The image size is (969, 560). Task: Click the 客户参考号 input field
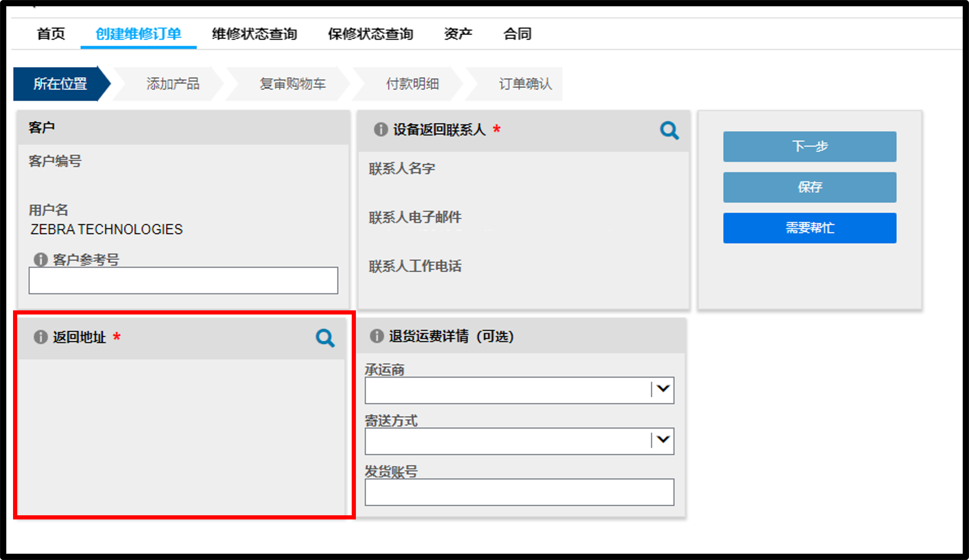[183, 280]
